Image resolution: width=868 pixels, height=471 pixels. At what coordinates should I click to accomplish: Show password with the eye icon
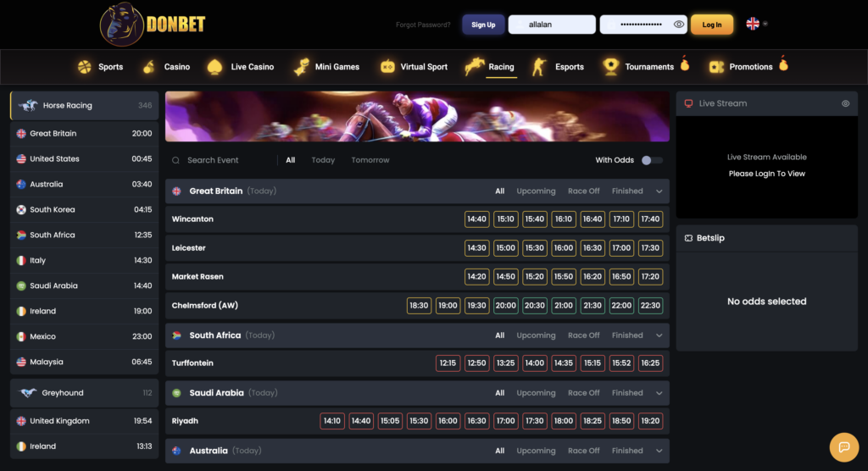click(679, 25)
